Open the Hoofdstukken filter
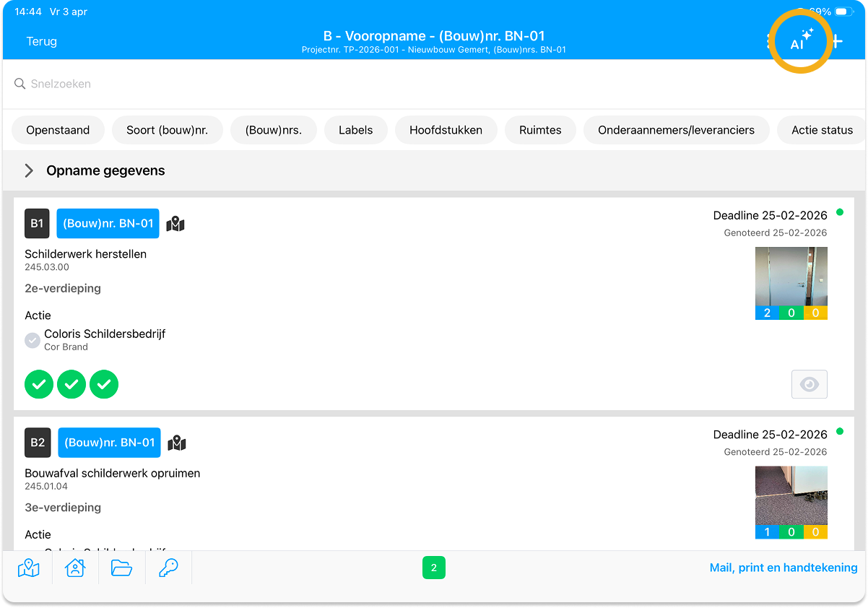This screenshot has height=608, width=868. [x=447, y=130]
